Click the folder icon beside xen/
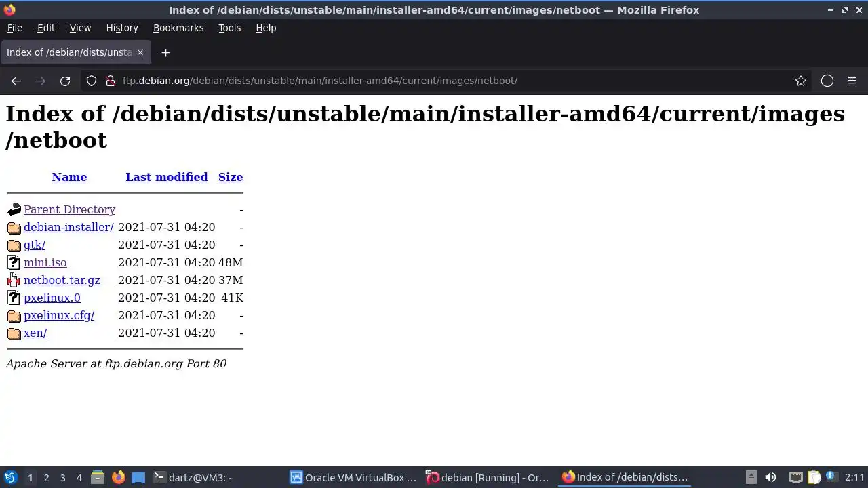The width and height of the screenshot is (868, 488). coord(14,333)
